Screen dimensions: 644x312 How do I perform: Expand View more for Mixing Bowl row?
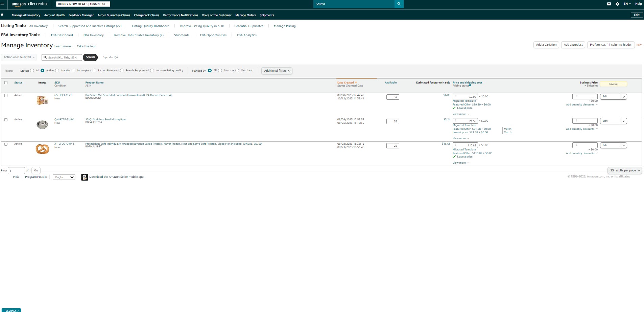461,139
